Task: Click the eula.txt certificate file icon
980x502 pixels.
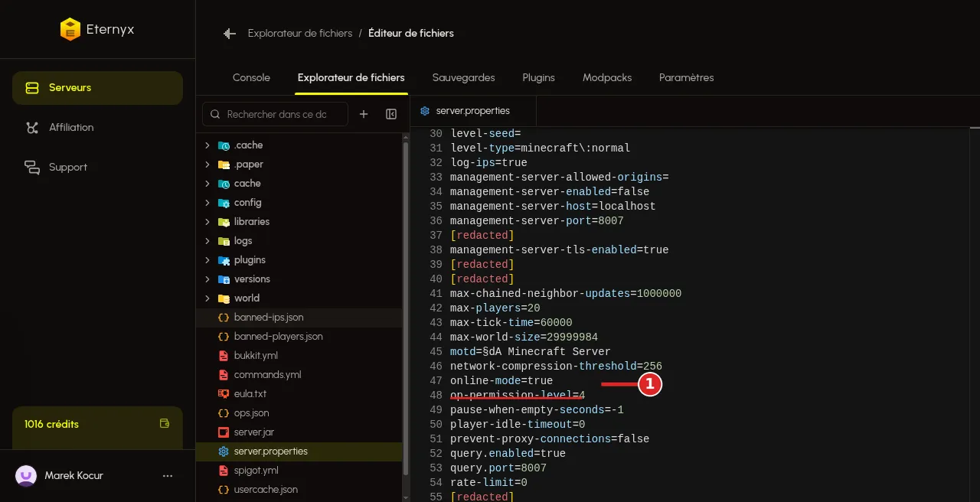Action: click(x=224, y=394)
